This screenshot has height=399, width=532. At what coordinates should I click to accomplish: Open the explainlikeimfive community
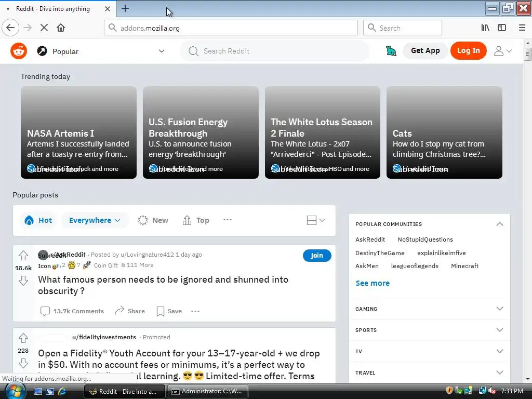click(442, 253)
